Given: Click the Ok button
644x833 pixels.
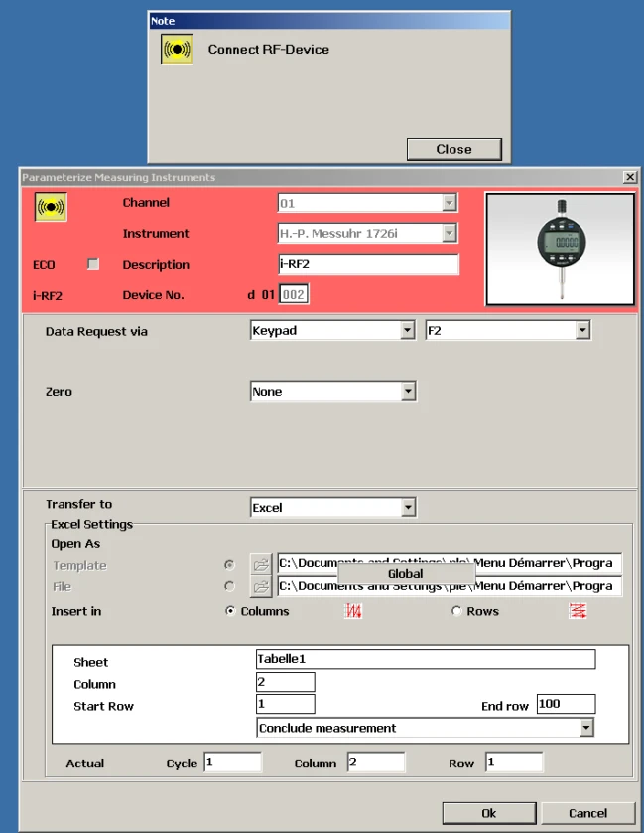Looking at the screenshot, I should pyautogui.click(x=488, y=812).
